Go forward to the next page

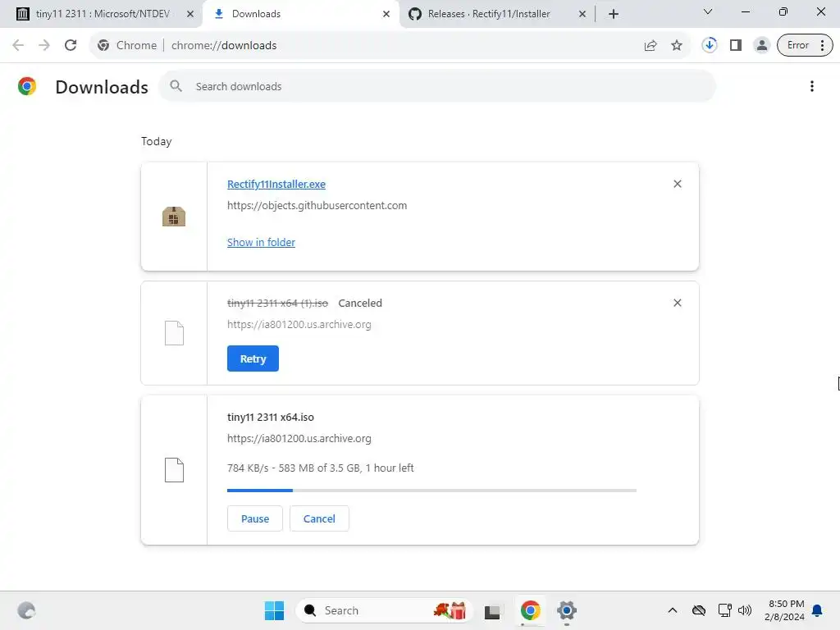[x=44, y=46]
